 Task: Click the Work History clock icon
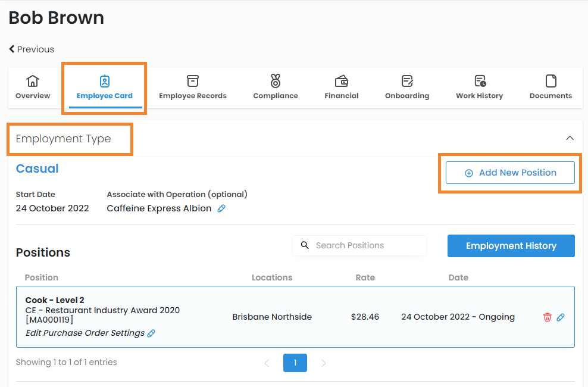click(x=480, y=81)
